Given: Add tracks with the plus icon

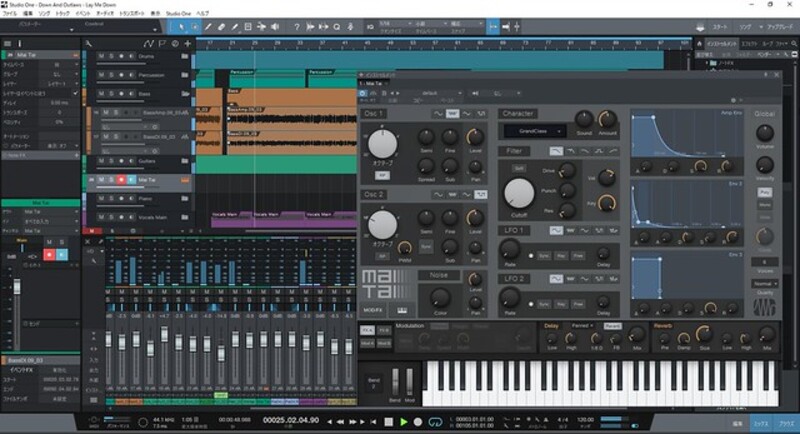Looking at the screenshot, I should (x=188, y=44).
